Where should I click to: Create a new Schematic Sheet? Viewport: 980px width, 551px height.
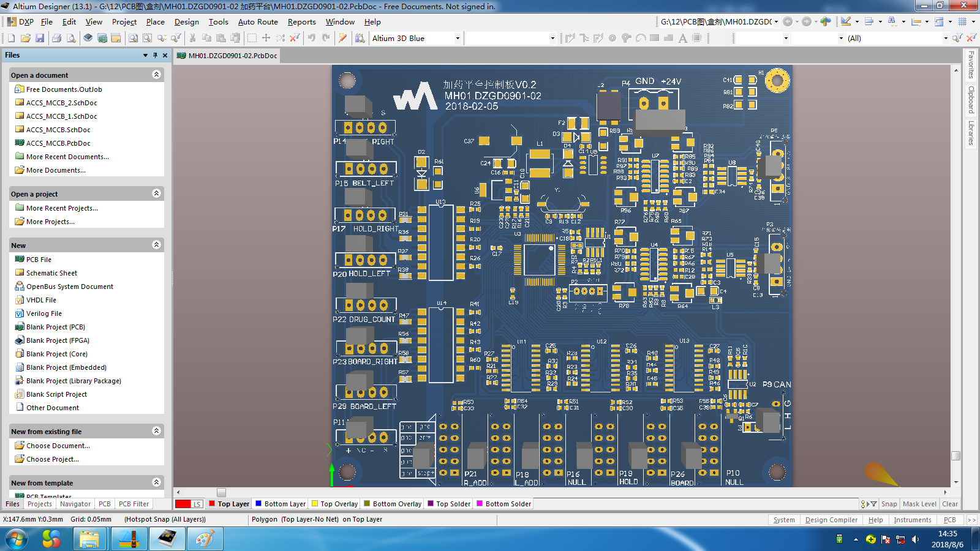click(x=51, y=273)
